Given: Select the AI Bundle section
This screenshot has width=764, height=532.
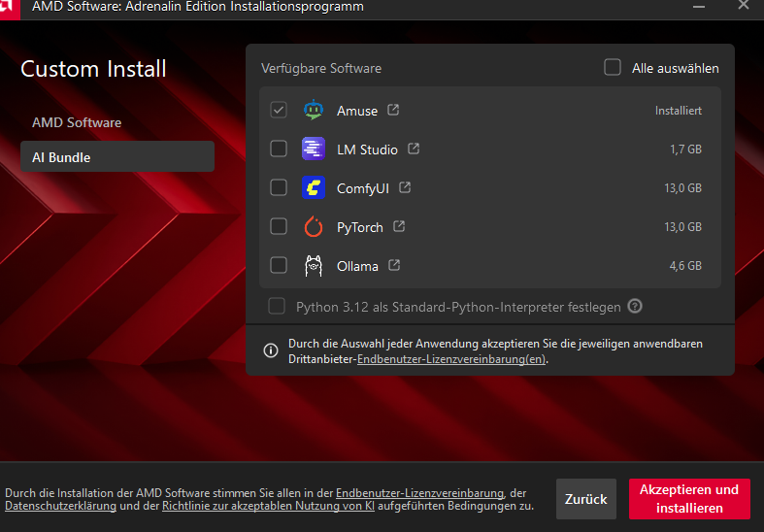Looking at the screenshot, I should [x=117, y=157].
